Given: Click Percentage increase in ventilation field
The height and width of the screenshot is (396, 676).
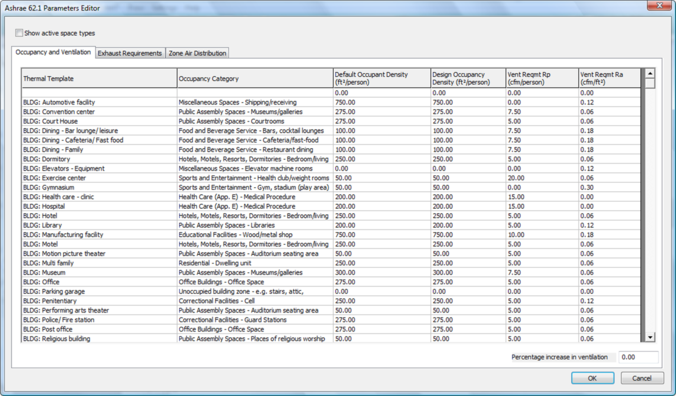Looking at the screenshot, I should (638, 357).
